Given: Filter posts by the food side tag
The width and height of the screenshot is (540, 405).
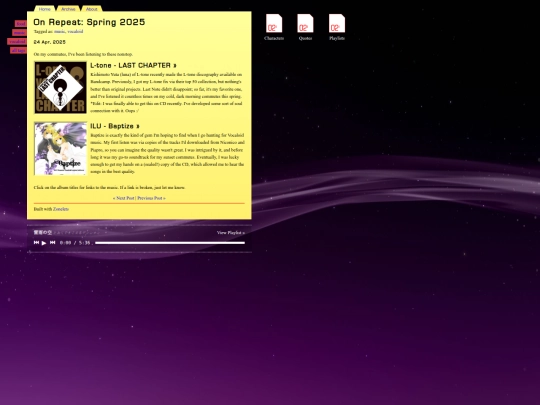Looking at the screenshot, I should [21, 24].
